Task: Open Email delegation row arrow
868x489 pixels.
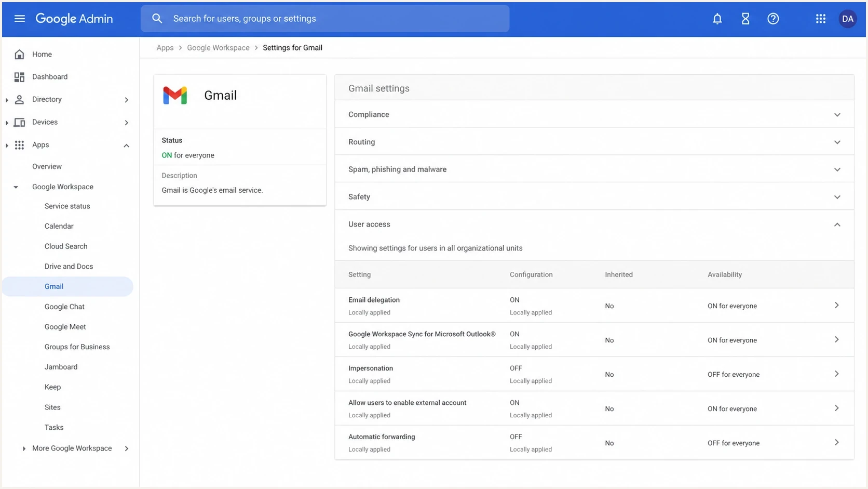Action: click(836, 305)
